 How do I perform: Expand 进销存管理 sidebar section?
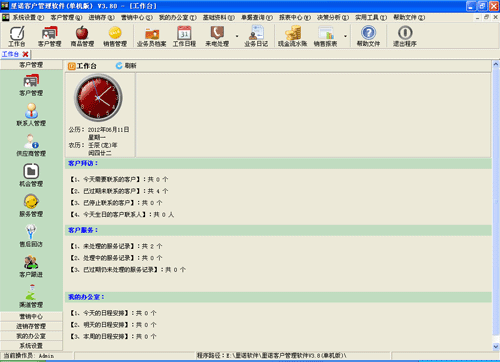31,326
